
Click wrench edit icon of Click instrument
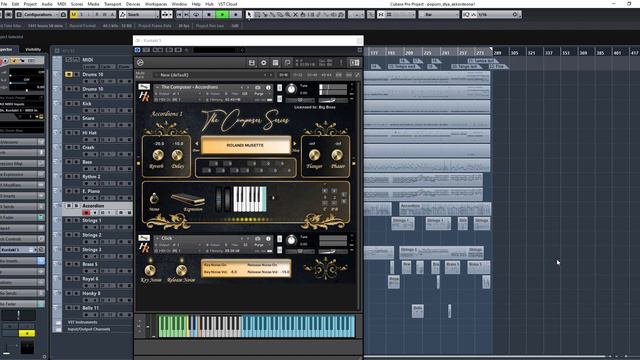(144, 238)
